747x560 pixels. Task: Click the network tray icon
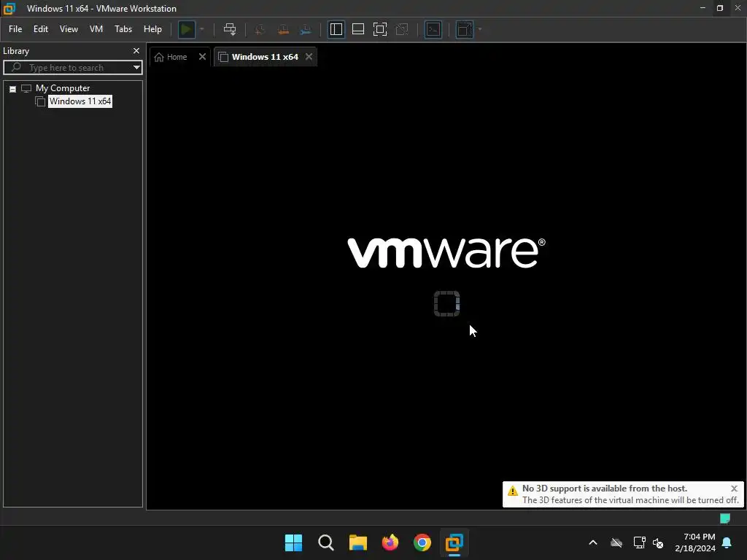(639, 542)
